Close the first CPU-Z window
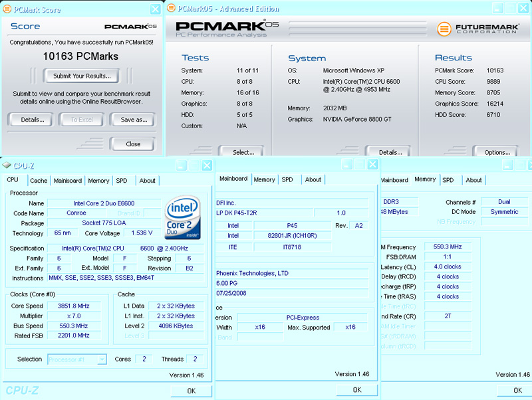The image size is (532, 400). [207, 165]
